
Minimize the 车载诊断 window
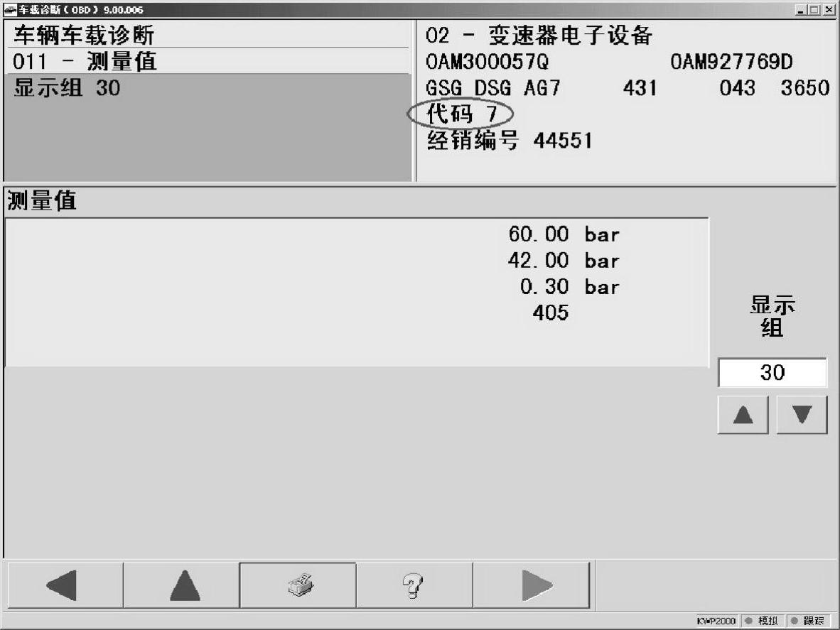click(801, 10)
